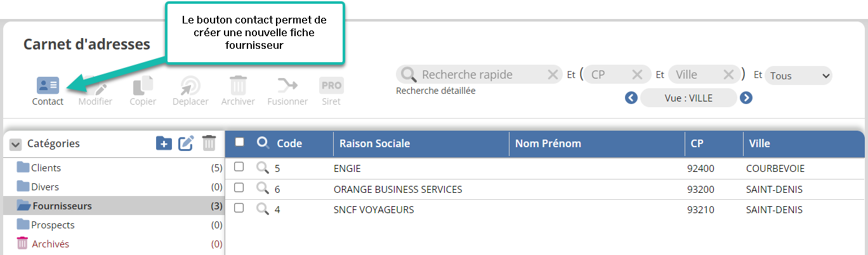Check the ENGIE row checkbox
Image resolution: width=868 pixels, height=255 pixels.
pyautogui.click(x=239, y=167)
